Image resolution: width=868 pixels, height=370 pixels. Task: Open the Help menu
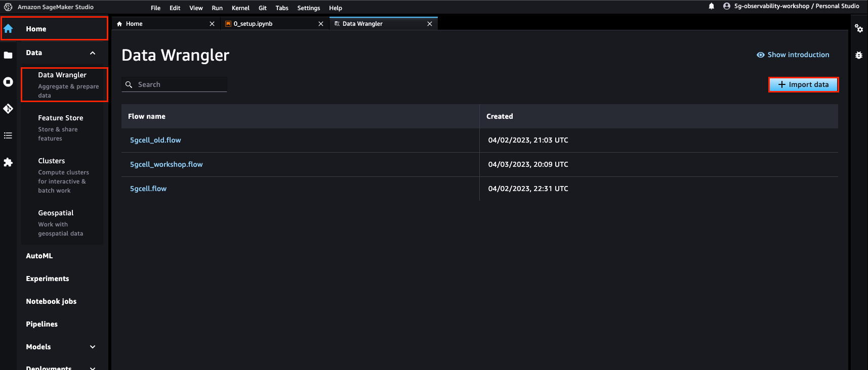pyautogui.click(x=336, y=8)
